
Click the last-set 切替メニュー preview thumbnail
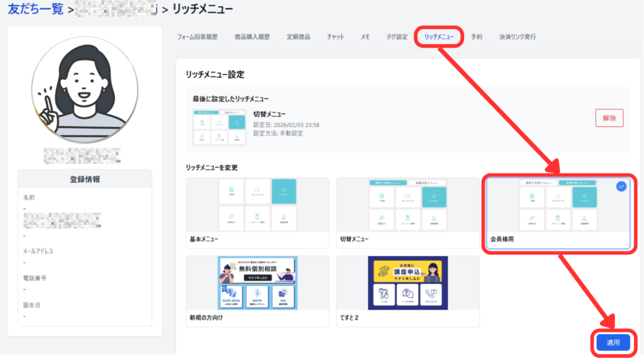point(219,127)
